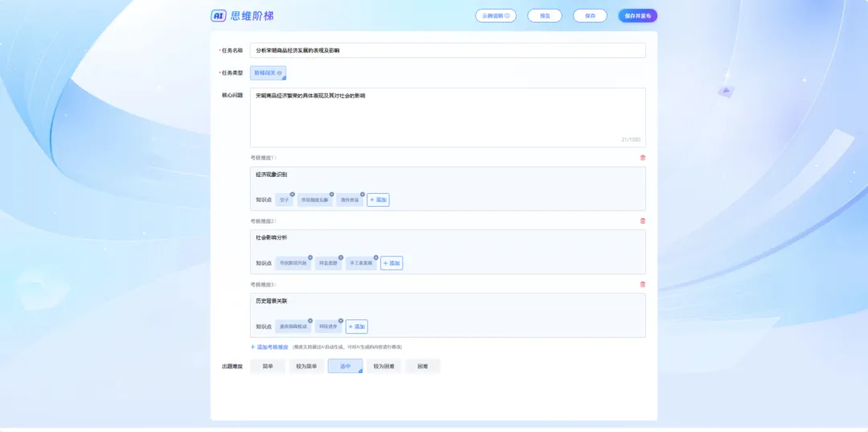Click the 21/1000 character counter

(x=631, y=139)
